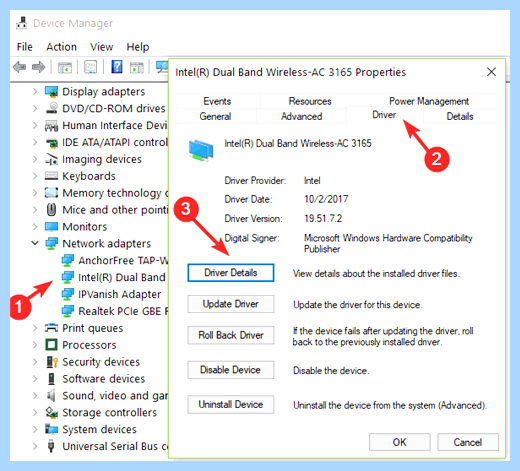520x471 pixels.
Task: Switch to the General tab
Action: click(x=215, y=116)
